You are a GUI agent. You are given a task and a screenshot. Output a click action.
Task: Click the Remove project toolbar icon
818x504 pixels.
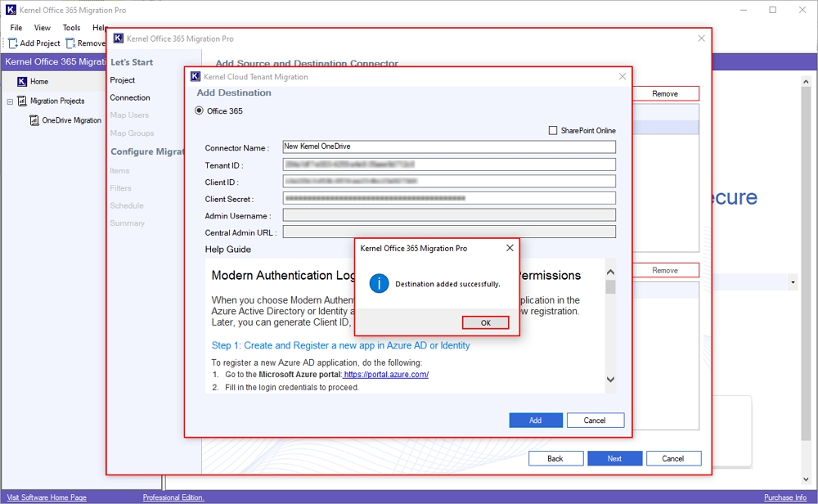click(71, 43)
